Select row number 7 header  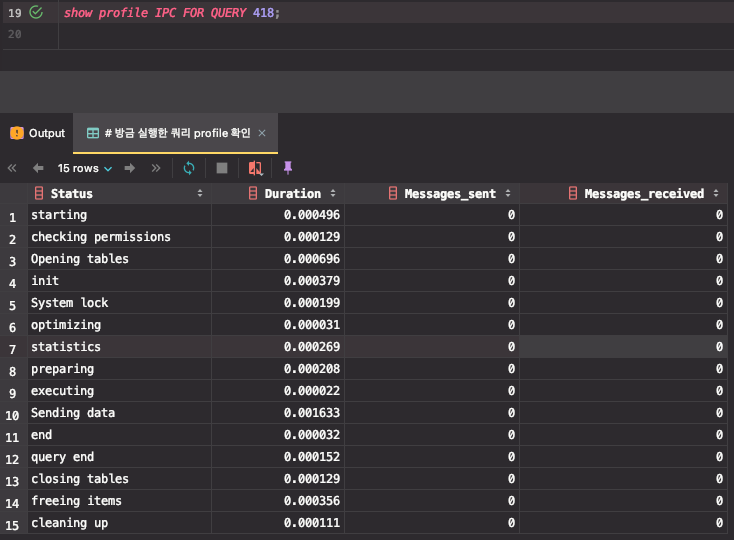pos(13,349)
